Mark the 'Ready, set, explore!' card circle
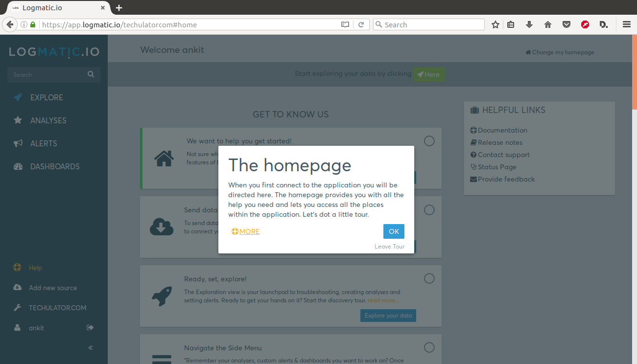Image resolution: width=637 pixels, height=364 pixels. (429, 278)
